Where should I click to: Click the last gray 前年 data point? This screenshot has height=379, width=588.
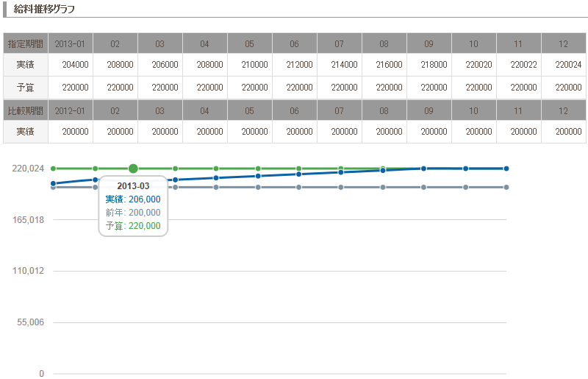(x=506, y=187)
